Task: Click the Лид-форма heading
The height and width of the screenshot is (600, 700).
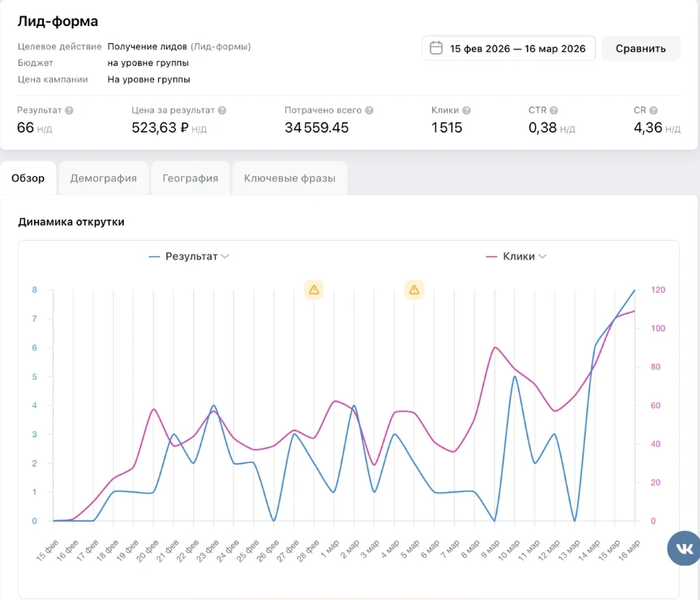Action: pos(58,21)
